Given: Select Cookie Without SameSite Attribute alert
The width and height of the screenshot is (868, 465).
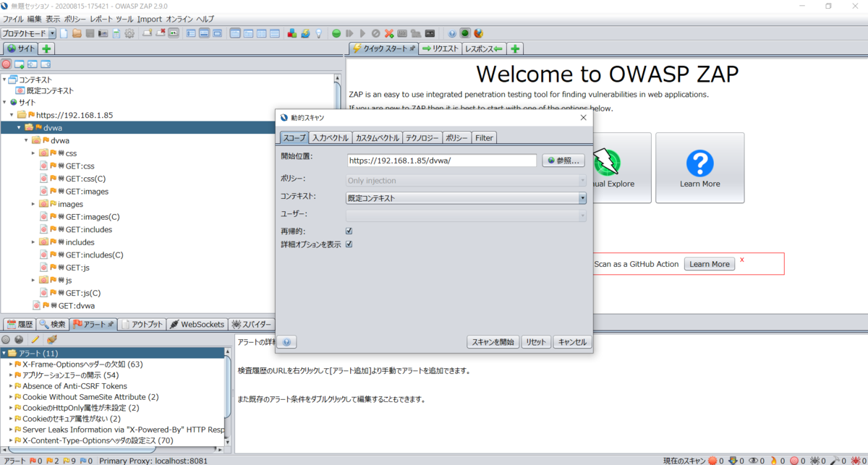Looking at the screenshot, I should [90, 397].
